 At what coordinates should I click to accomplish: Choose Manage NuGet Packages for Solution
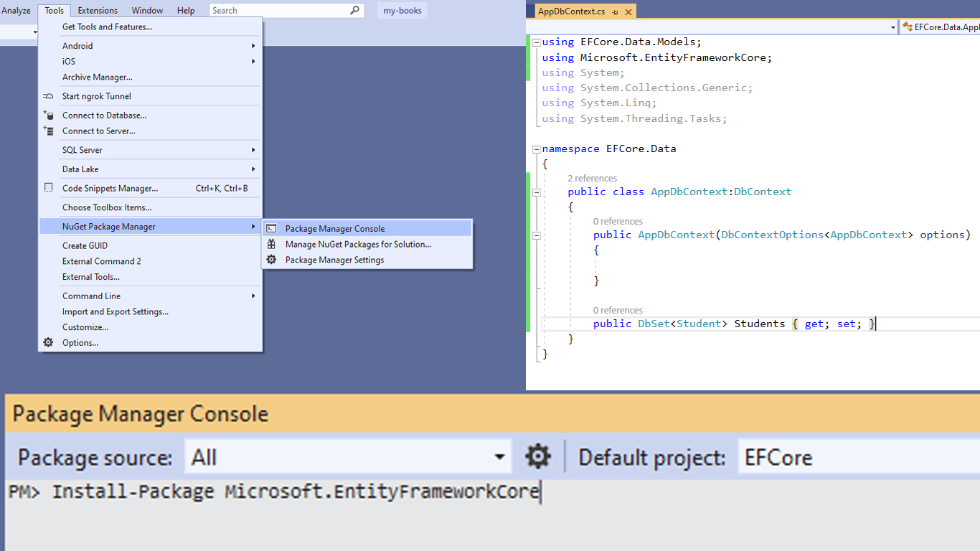pyautogui.click(x=367, y=244)
